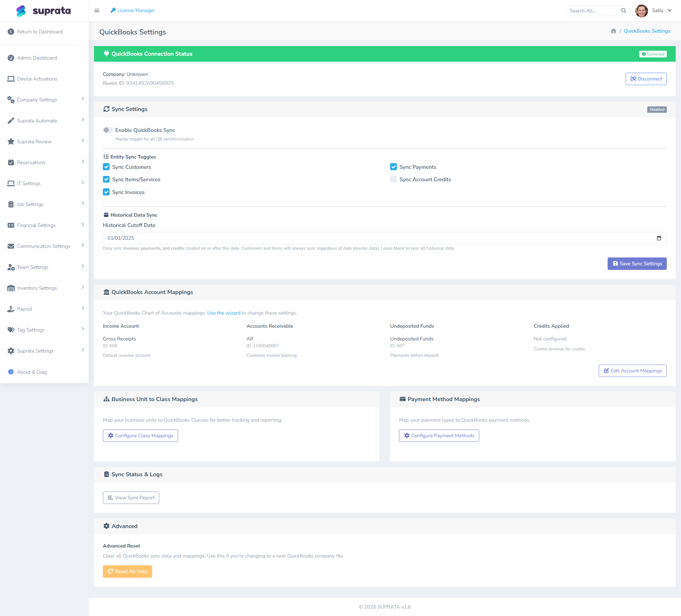This screenshot has height=616, width=681.
Task: Click the License Manager key icon
Action: tap(113, 10)
